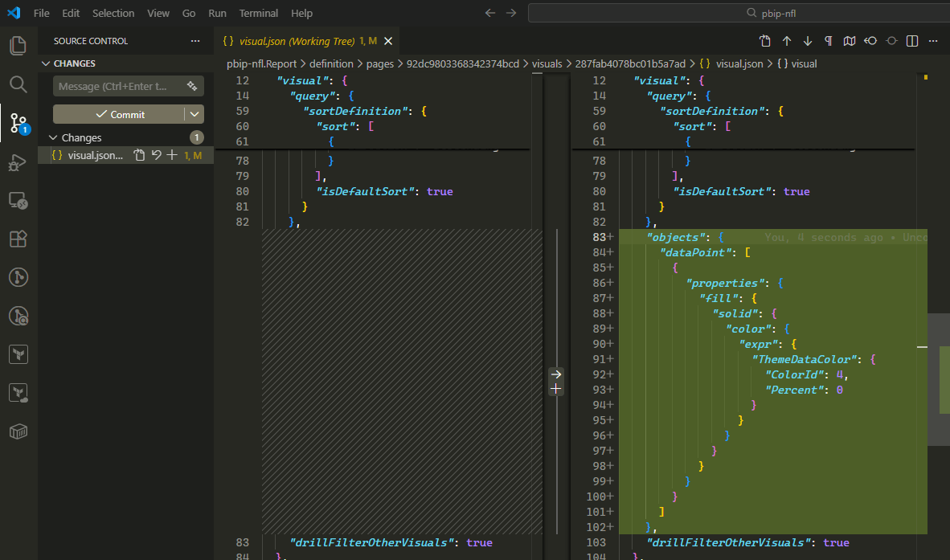Toggle collapse unchanged regions map icon

coord(850,41)
